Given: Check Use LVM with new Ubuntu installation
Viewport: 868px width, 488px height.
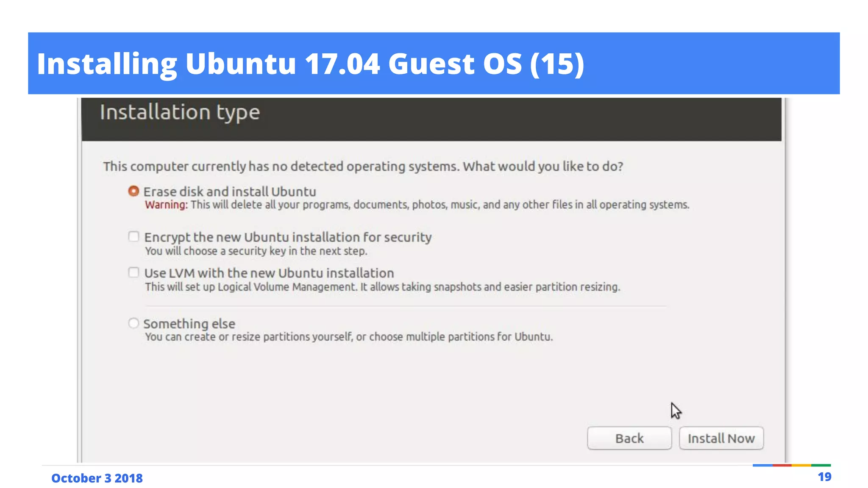Looking at the screenshot, I should click(134, 272).
